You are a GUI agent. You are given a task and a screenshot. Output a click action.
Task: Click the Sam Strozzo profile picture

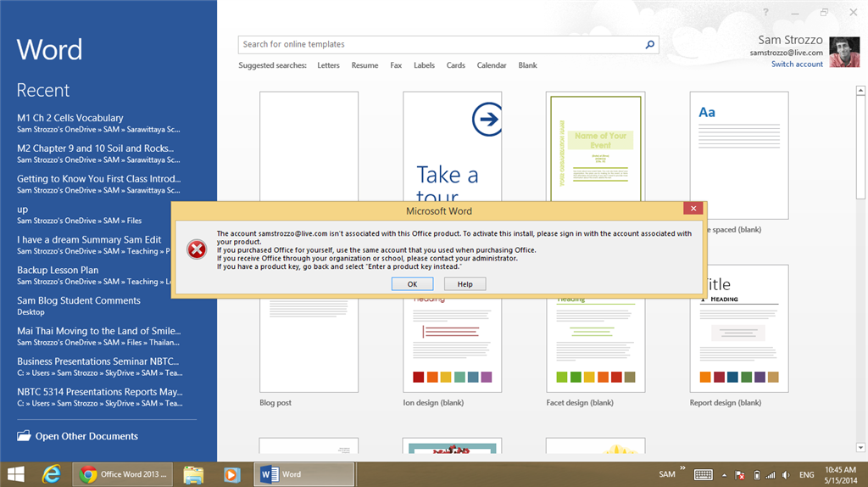(844, 53)
